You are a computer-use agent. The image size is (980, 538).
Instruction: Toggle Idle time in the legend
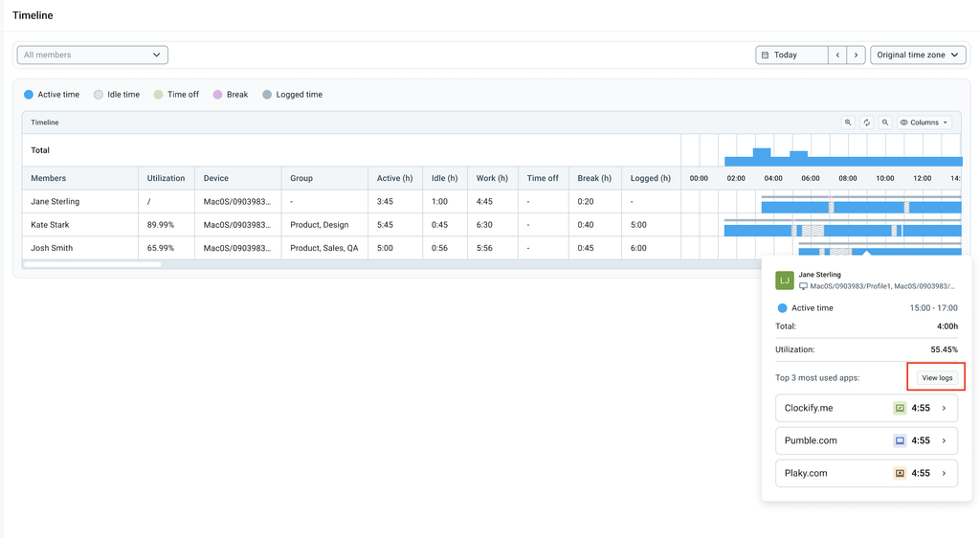[117, 95]
